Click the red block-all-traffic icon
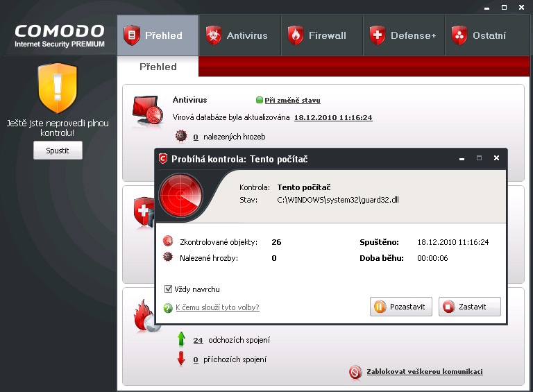The image size is (533, 392). [x=355, y=372]
